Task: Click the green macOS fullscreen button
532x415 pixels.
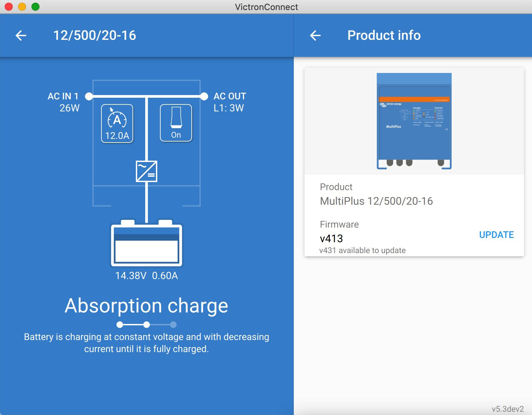Action: pos(35,7)
